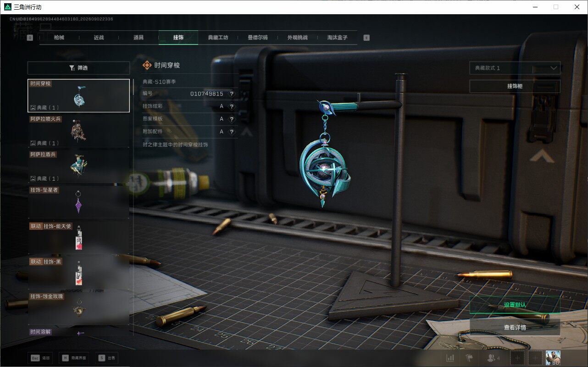This screenshot has height=367, width=588.
Task: Open the 筛选 filter button
Action: 78,68
